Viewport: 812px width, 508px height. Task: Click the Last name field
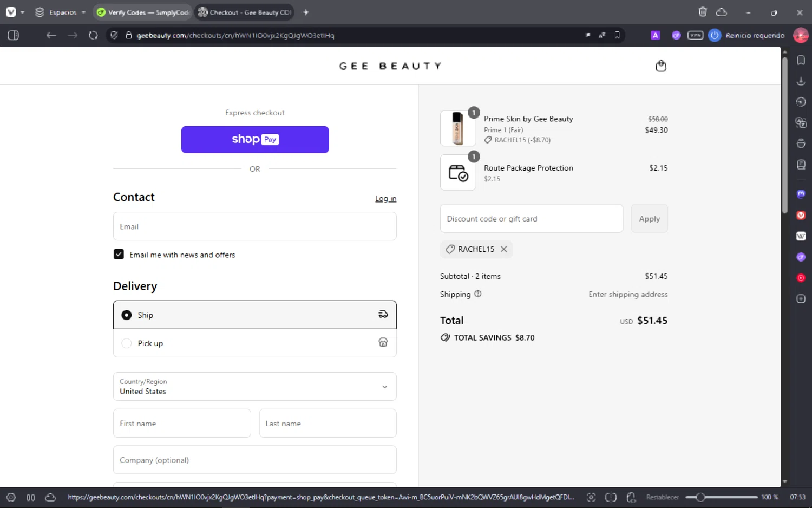pyautogui.click(x=328, y=424)
